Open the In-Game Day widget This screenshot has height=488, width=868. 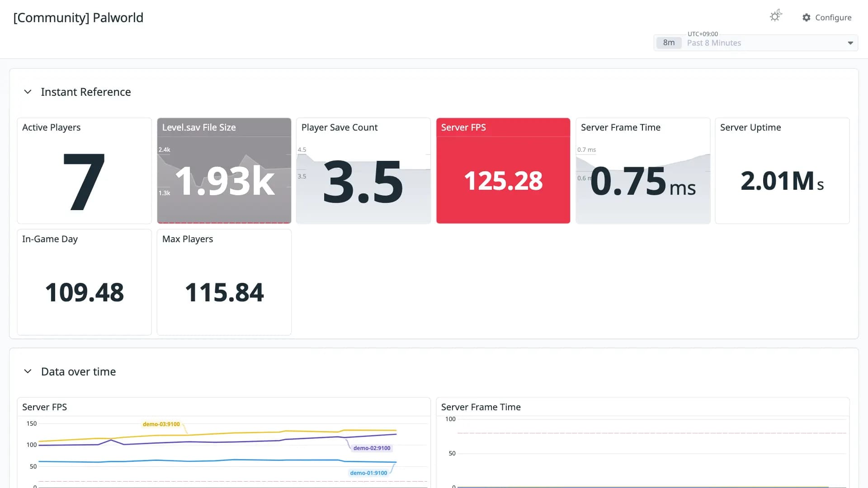tap(84, 282)
